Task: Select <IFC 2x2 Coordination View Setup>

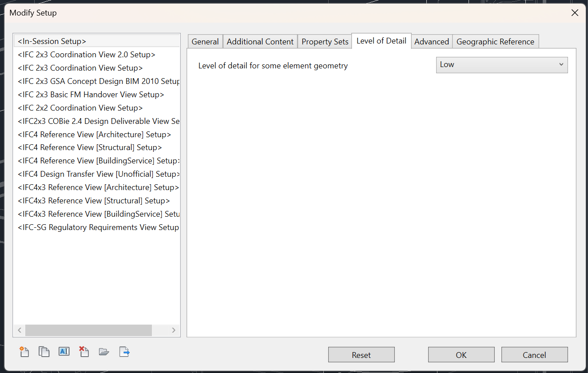Action: tap(97, 108)
